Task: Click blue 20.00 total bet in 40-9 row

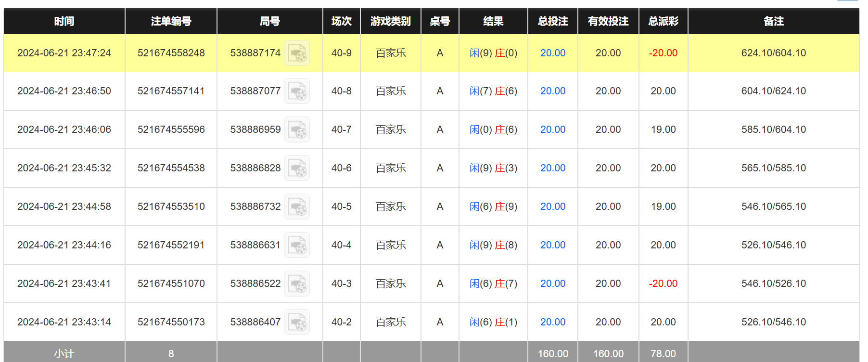Action: point(552,53)
